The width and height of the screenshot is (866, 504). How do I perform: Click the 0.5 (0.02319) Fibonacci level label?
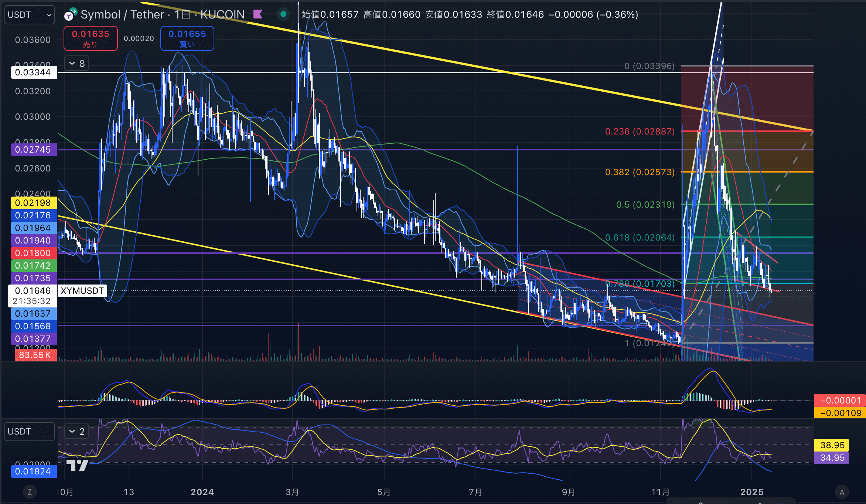[645, 205]
